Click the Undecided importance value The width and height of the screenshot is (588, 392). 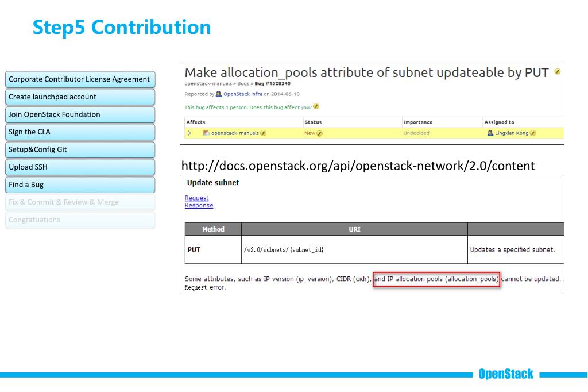click(x=416, y=133)
